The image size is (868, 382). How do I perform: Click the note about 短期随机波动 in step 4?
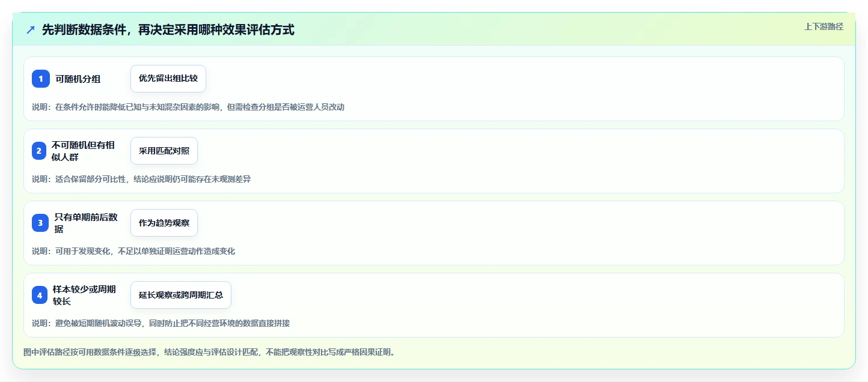pyautogui.click(x=161, y=323)
